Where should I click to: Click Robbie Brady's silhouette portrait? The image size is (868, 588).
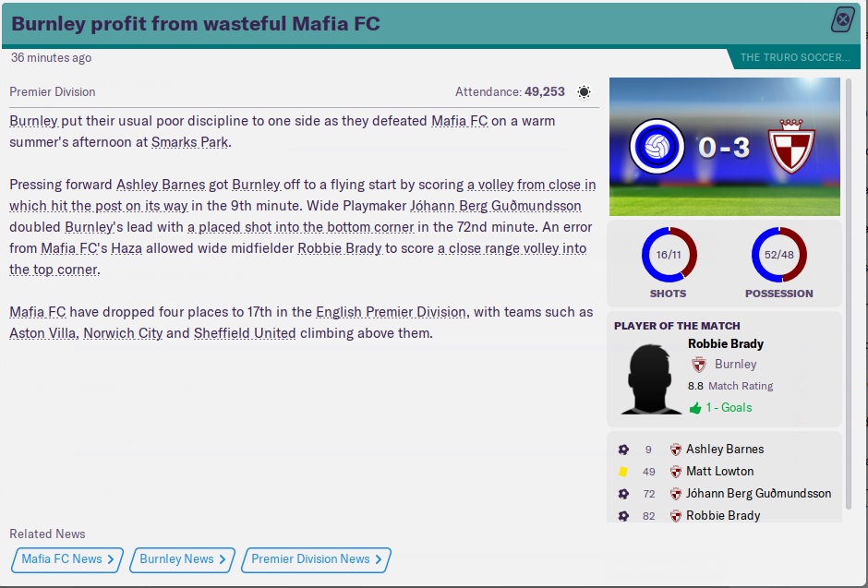coord(652,378)
